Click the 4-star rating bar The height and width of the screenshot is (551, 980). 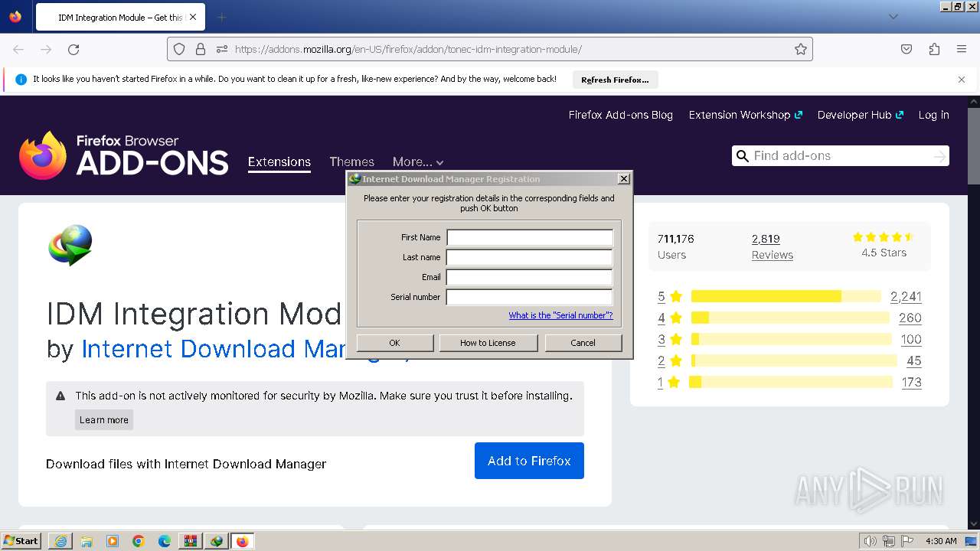click(x=790, y=318)
